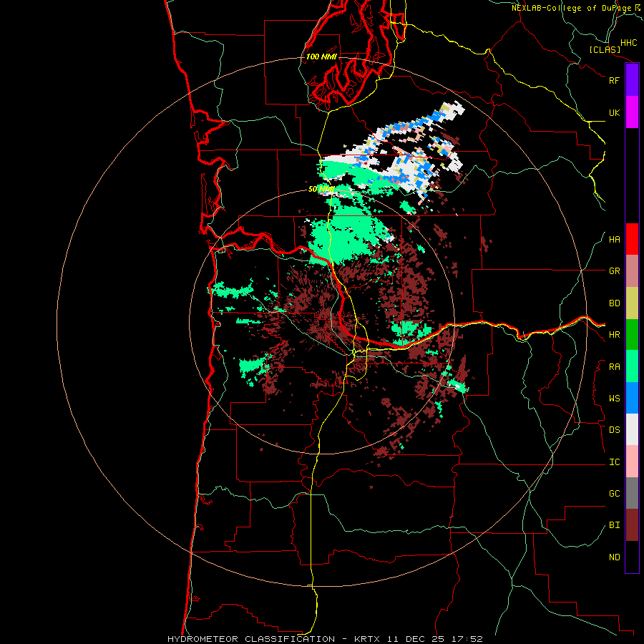The width and height of the screenshot is (644, 644).
Task: Select the IC pink legend swatch
Action: (x=632, y=462)
